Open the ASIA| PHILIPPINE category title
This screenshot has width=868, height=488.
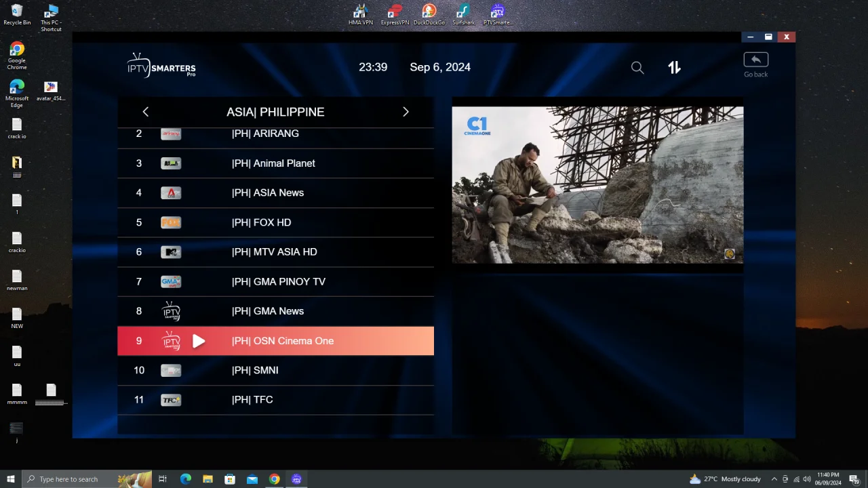(275, 112)
